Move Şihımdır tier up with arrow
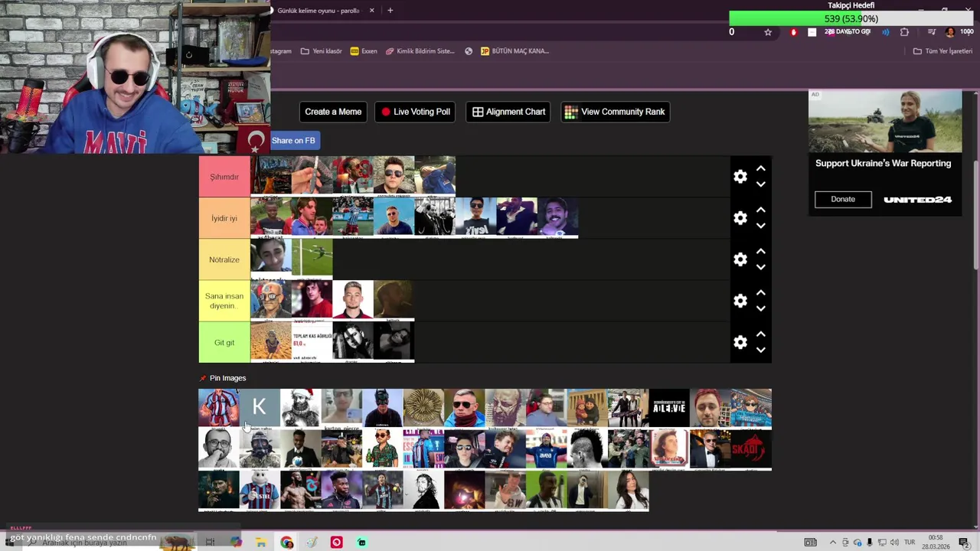 [x=760, y=168]
